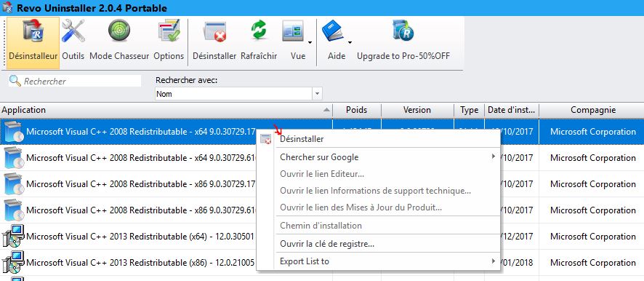Choose Désinstaller in the context menu

click(302, 139)
